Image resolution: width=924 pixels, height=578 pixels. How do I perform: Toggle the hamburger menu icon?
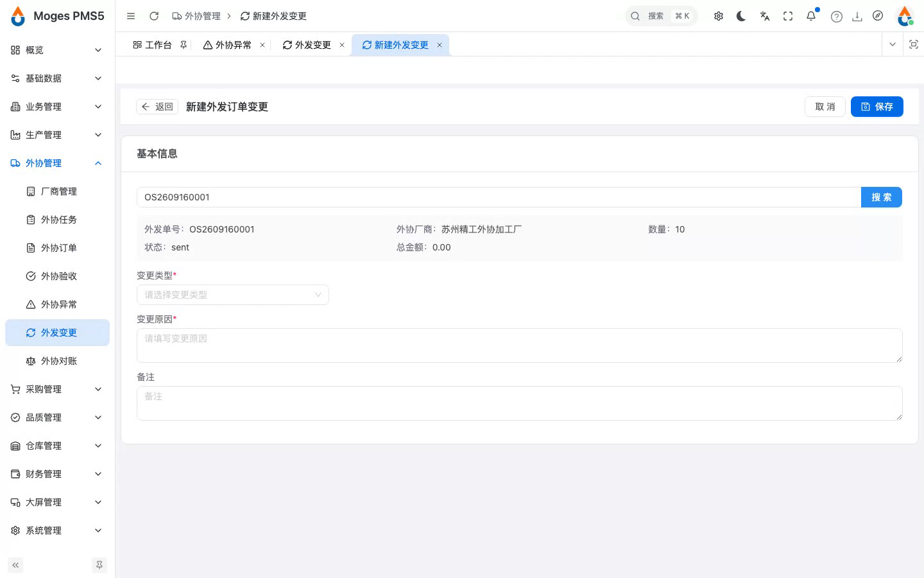point(131,16)
